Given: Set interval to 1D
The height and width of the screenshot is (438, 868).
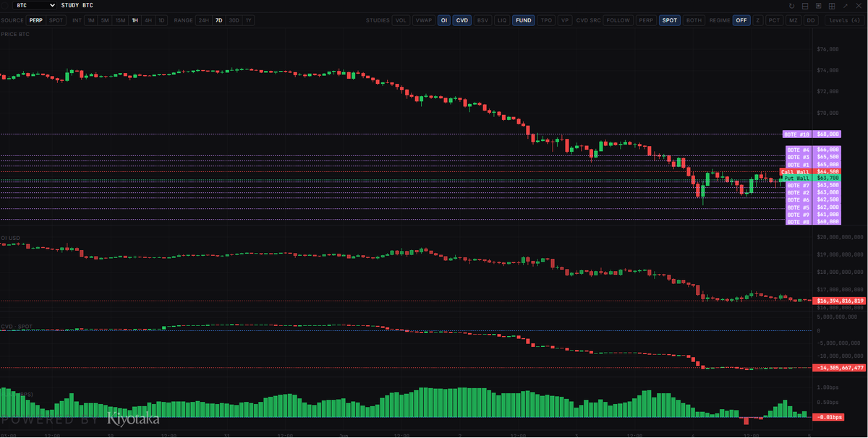Looking at the screenshot, I should coord(161,20).
